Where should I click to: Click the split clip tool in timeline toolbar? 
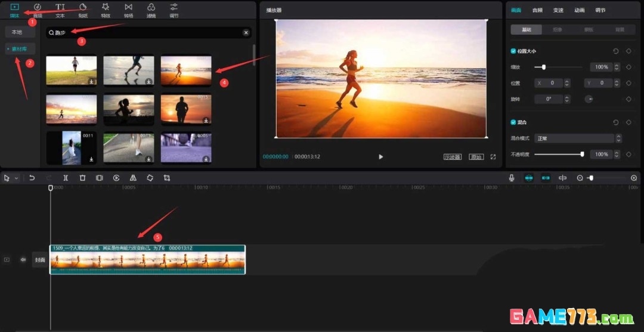coord(66,178)
